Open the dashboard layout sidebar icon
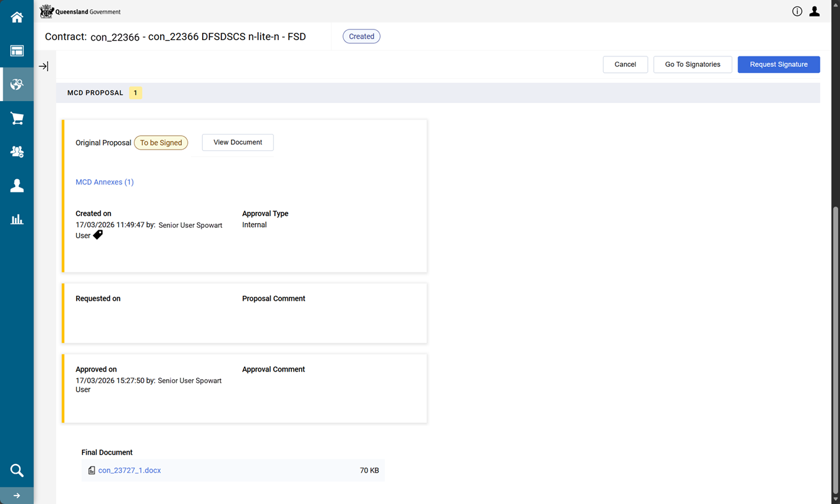Viewport: 840px width, 504px height. 17,51
